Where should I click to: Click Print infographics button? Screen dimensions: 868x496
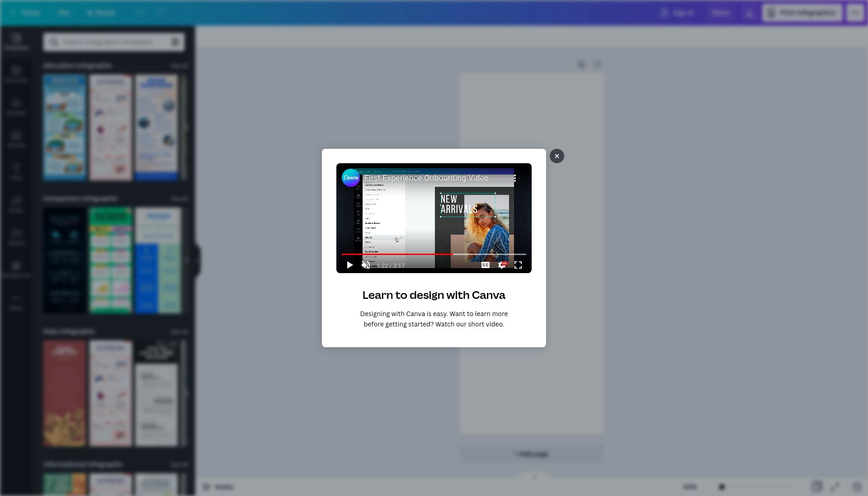click(802, 13)
